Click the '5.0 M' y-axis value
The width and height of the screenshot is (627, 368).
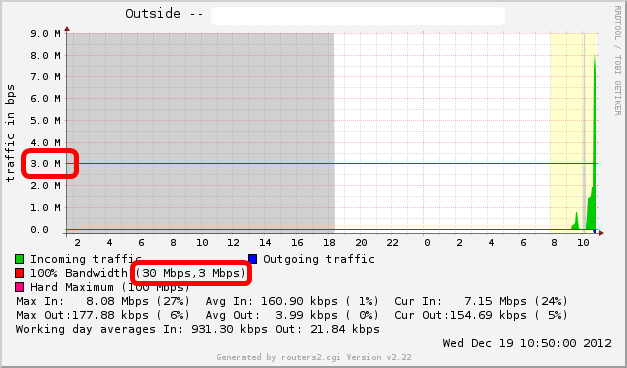(45, 120)
